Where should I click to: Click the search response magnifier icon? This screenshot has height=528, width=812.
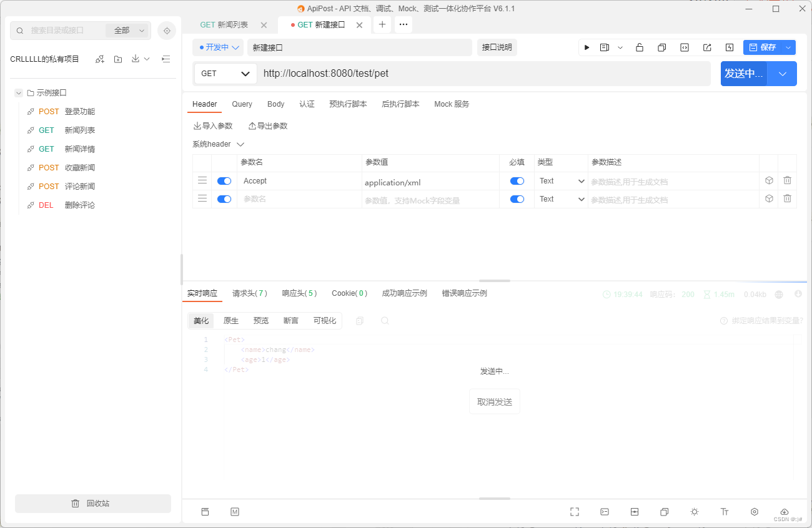click(x=385, y=321)
